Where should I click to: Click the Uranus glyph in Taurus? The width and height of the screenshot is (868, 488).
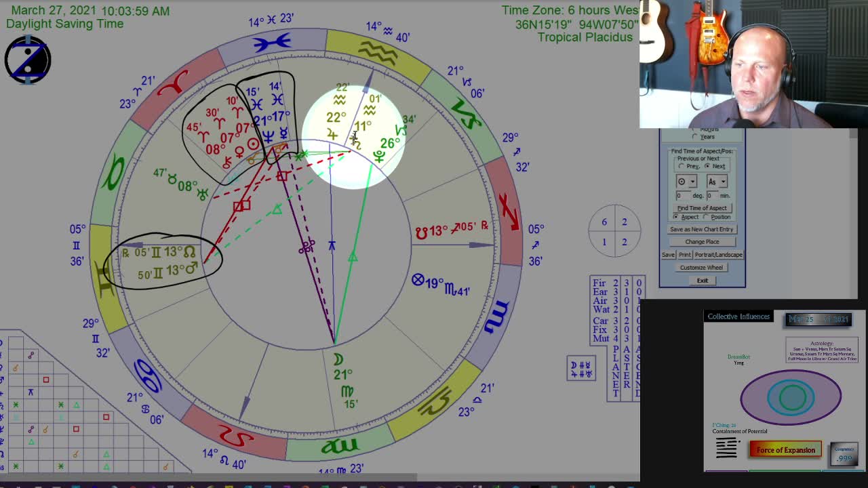203,194
